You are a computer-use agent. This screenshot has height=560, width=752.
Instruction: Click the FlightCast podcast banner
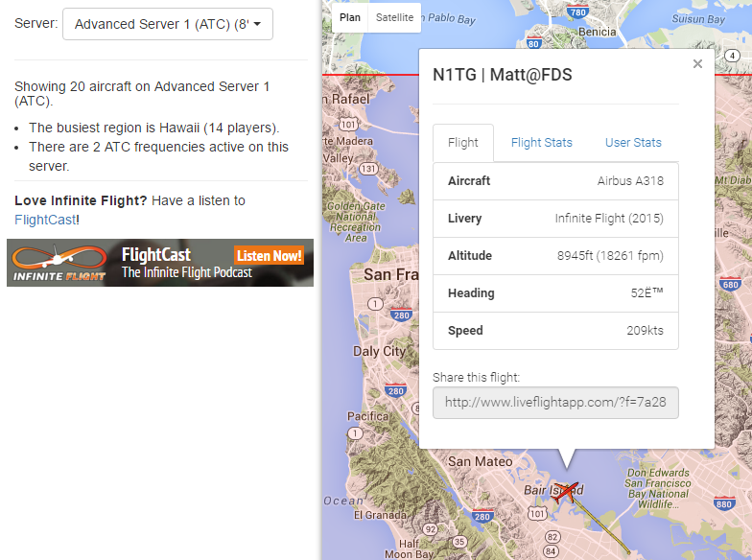point(160,263)
